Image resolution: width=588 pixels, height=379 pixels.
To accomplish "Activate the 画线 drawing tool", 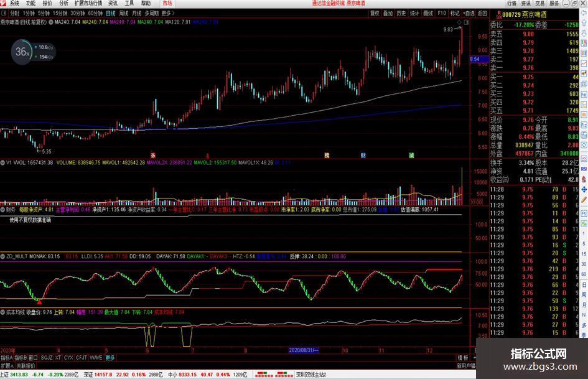I will (x=428, y=13).
